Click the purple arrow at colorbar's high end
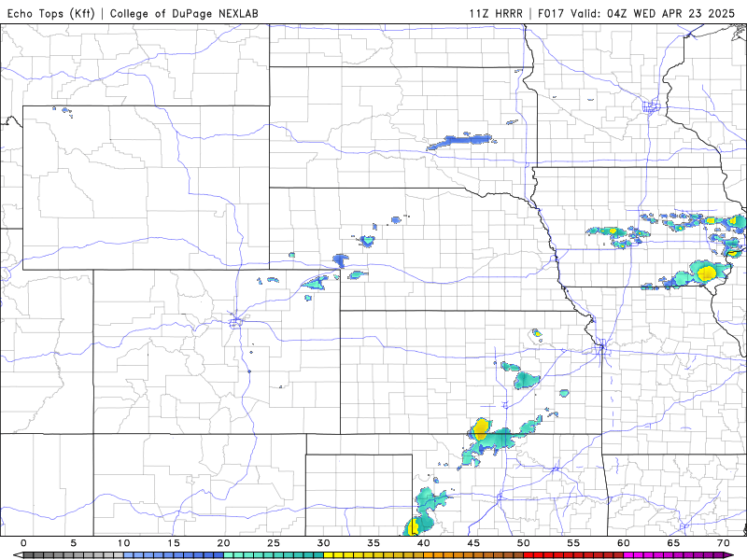 point(728,555)
